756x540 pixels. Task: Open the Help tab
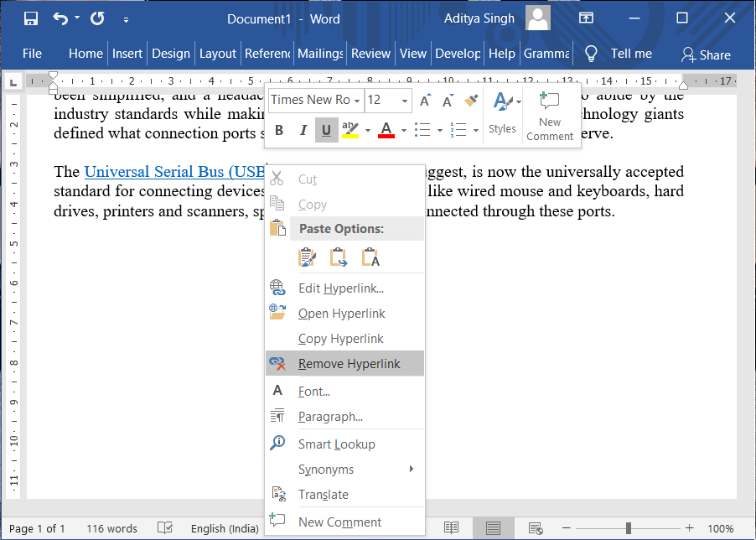502,54
